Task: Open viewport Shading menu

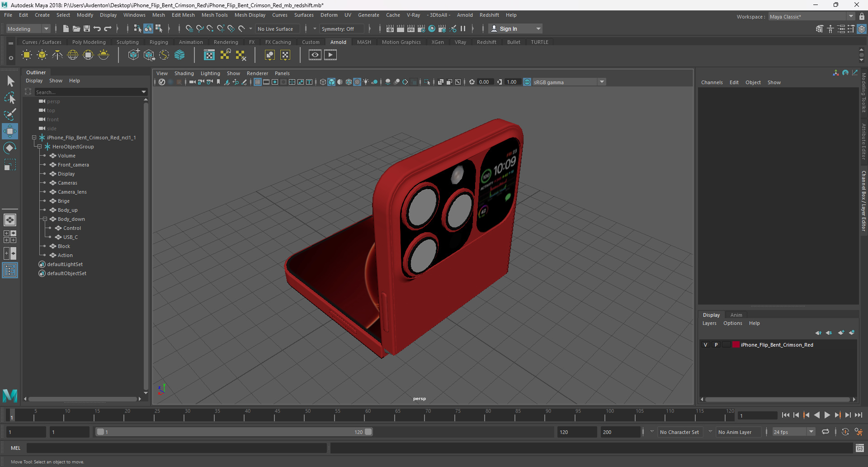Action: click(x=184, y=73)
